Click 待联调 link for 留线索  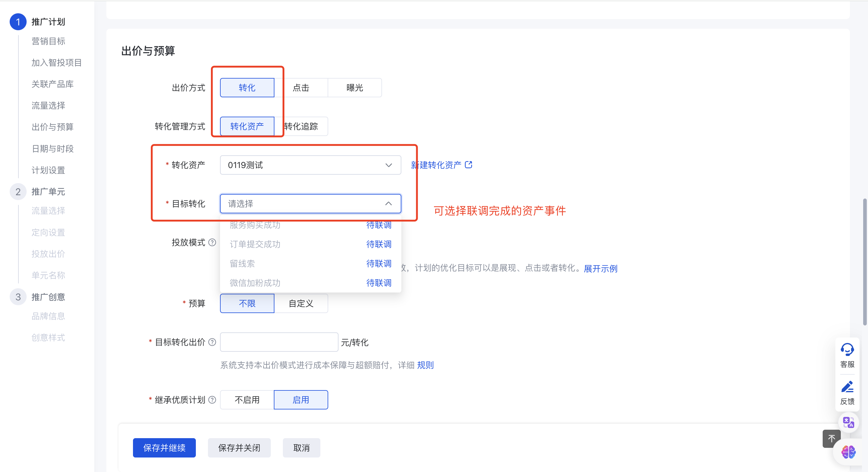click(379, 263)
